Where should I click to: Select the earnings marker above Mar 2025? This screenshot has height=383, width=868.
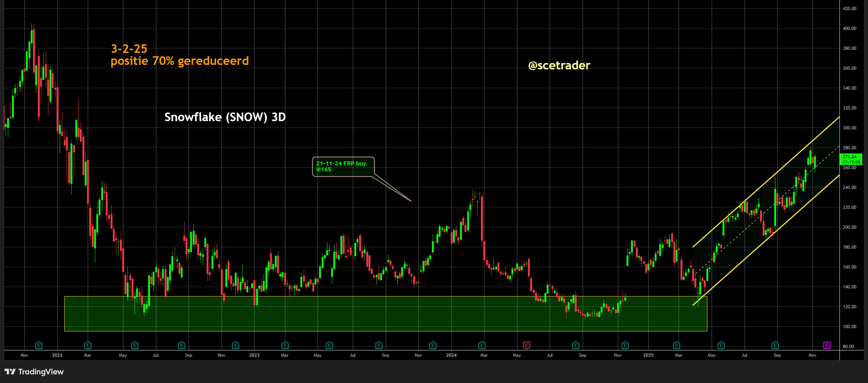676,345
